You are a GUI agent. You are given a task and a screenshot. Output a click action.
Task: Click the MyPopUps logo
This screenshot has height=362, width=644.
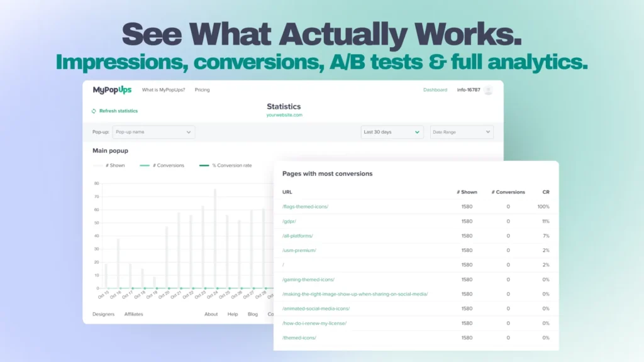(112, 90)
